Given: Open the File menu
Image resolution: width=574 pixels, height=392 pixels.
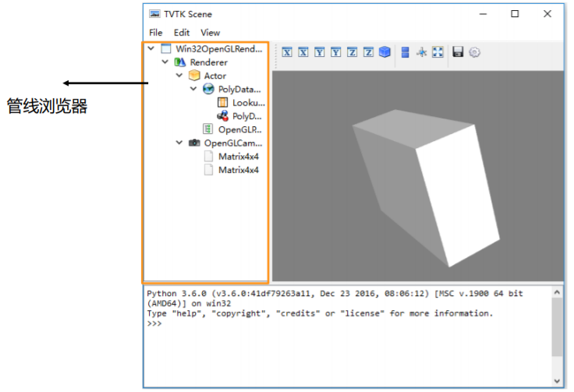Looking at the screenshot, I should 156,33.
